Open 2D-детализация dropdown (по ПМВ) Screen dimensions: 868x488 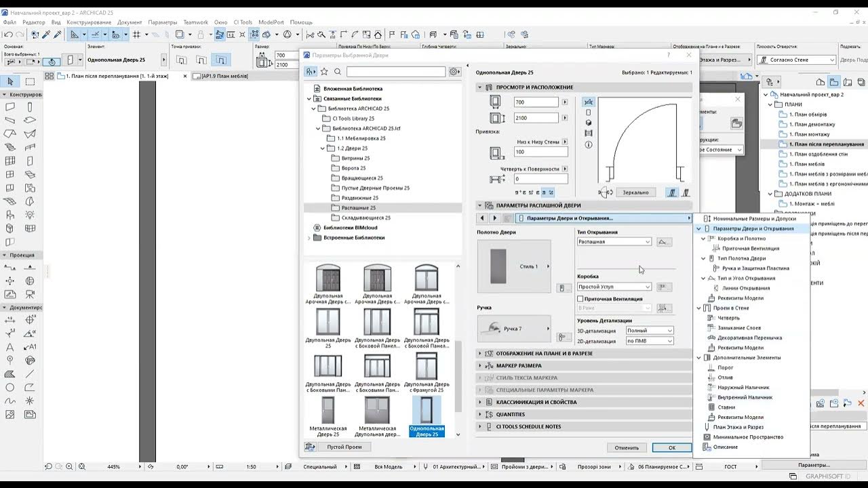[650, 341]
